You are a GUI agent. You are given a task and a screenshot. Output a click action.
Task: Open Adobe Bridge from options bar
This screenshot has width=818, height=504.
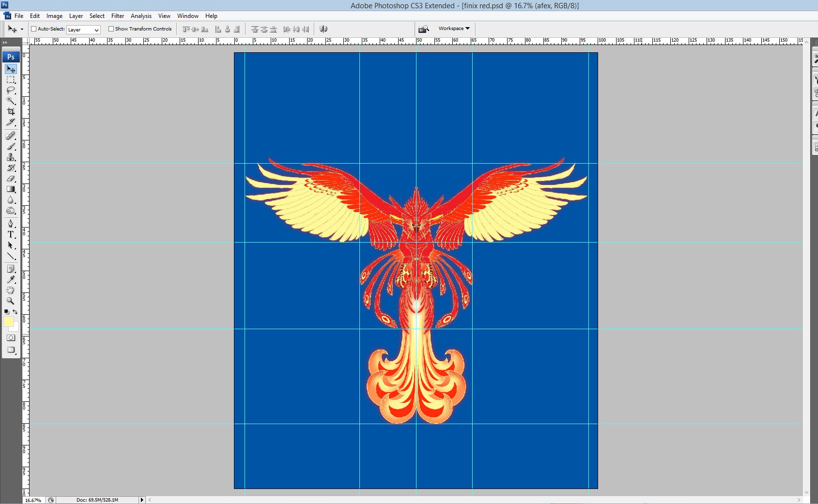[x=424, y=29]
